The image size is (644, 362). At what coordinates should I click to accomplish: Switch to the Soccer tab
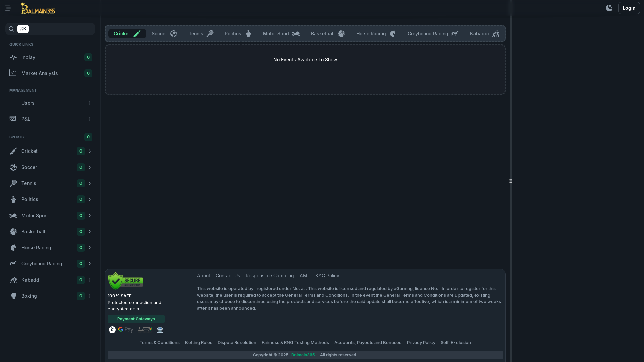pyautogui.click(x=164, y=34)
